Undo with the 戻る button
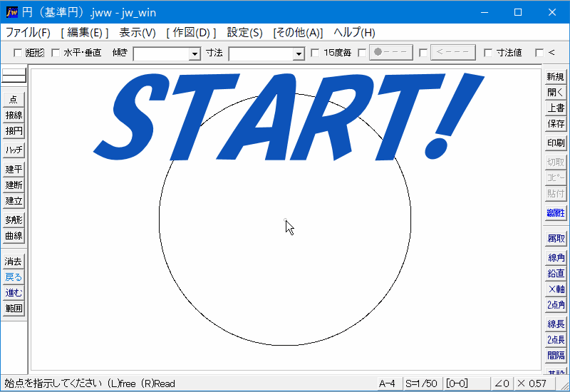 tap(14, 277)
